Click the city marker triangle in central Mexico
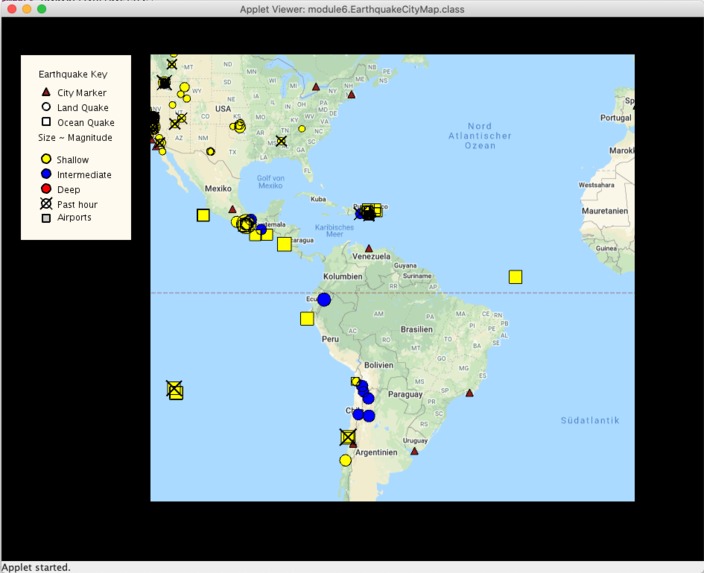This screenshot has width=704, height=573. tap(232, 209)
